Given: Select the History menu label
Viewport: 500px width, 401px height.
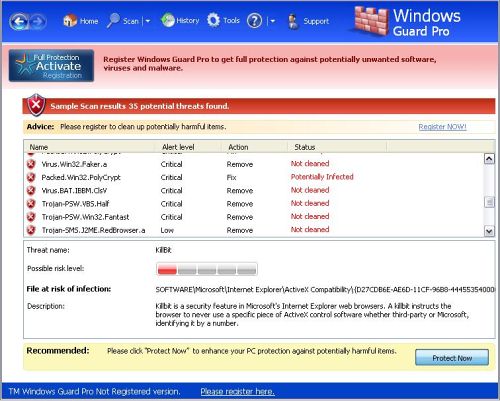Looking at the screenshot, I should [x=188, y=21].
